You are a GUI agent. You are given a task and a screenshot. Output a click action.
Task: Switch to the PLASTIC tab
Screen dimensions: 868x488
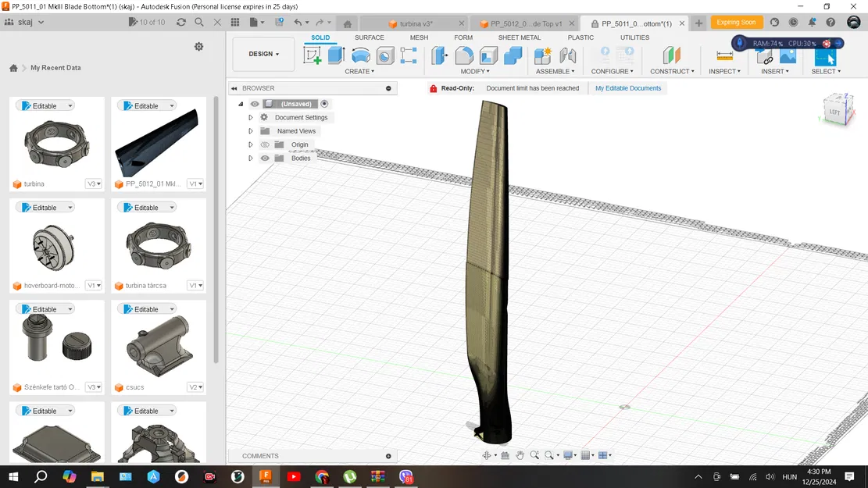580,37
